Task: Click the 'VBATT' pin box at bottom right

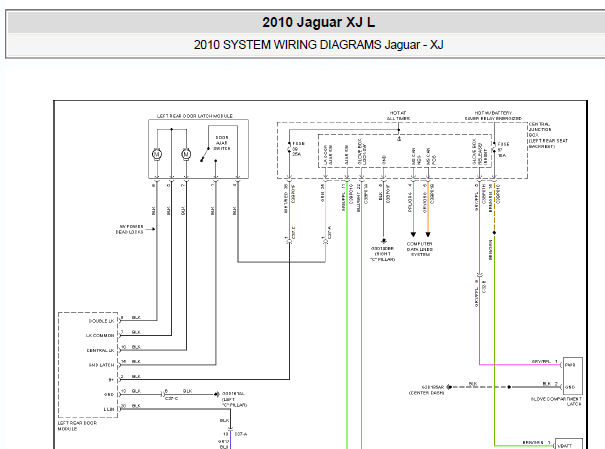Action: point(569,444)
